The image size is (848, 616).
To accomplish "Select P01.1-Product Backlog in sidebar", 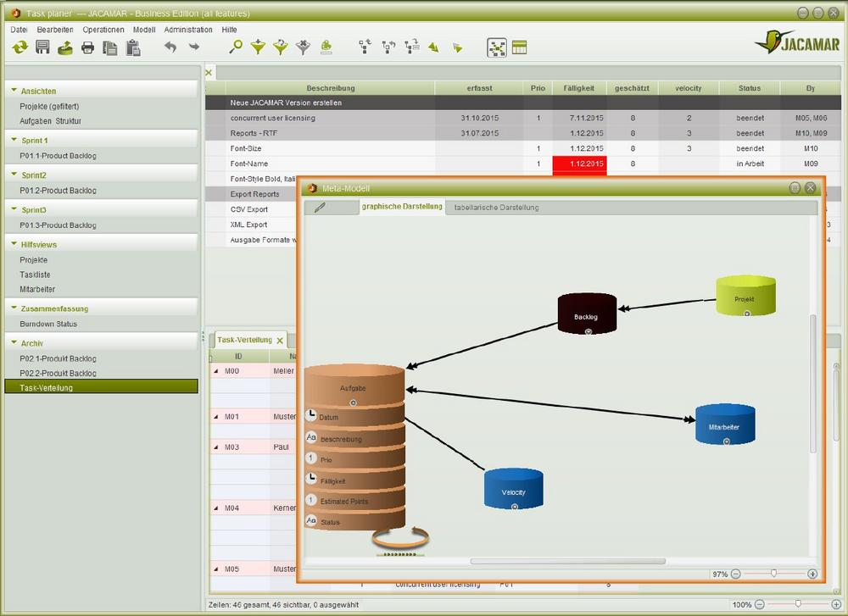I will point(58,156).
